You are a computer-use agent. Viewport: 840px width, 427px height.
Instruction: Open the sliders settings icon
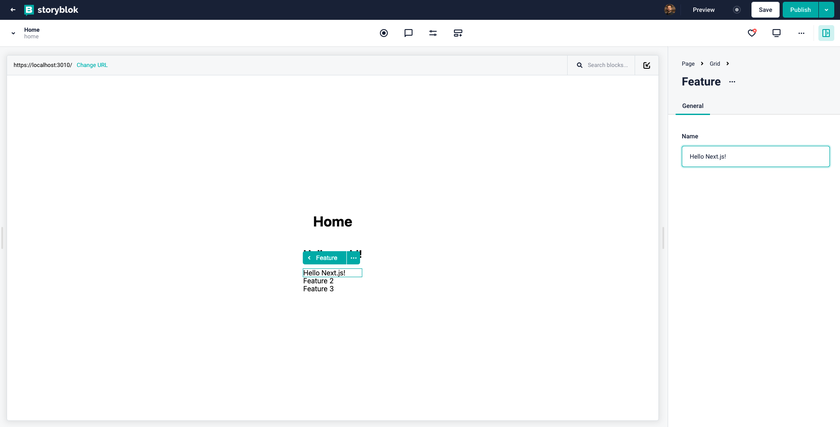433,33
